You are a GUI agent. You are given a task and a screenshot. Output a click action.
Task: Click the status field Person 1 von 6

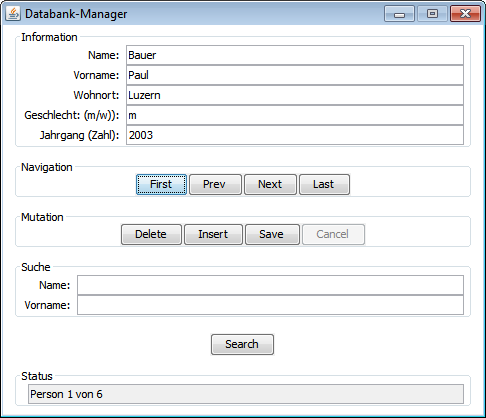pyautogui.click(x=246, y=394)
